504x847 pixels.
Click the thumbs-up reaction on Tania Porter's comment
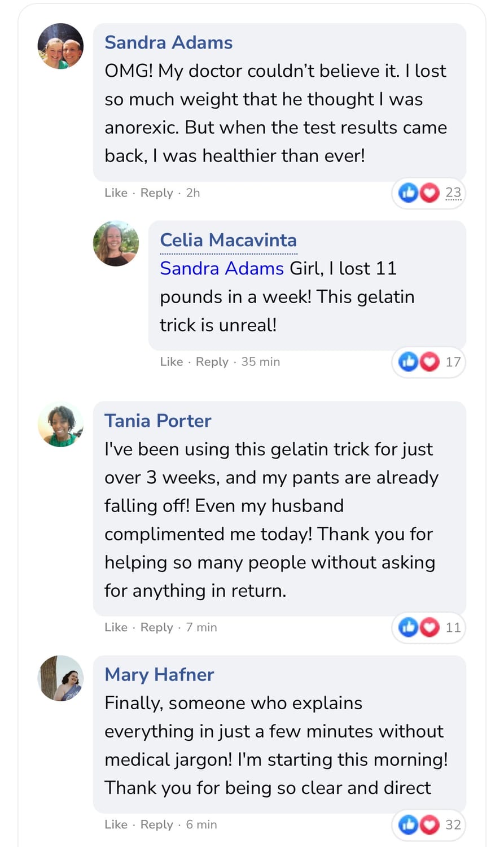(408, 627)
